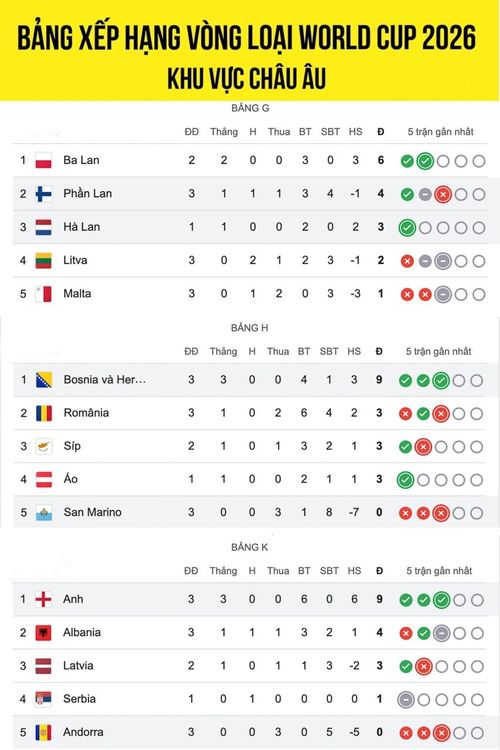
Task: Click the Netherlands flag beside Hà Lan
Action: (44, 227)
